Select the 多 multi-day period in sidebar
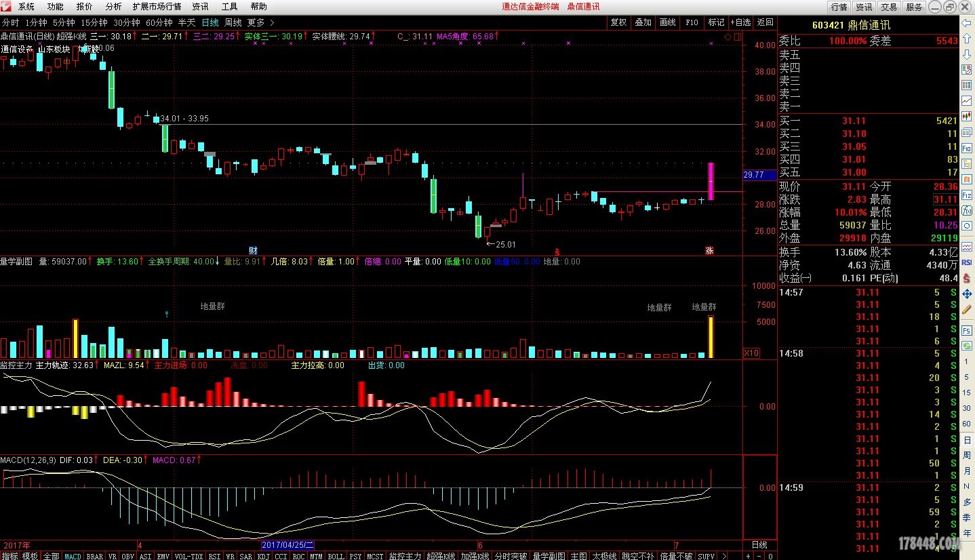975x560 pixels. 967,502
